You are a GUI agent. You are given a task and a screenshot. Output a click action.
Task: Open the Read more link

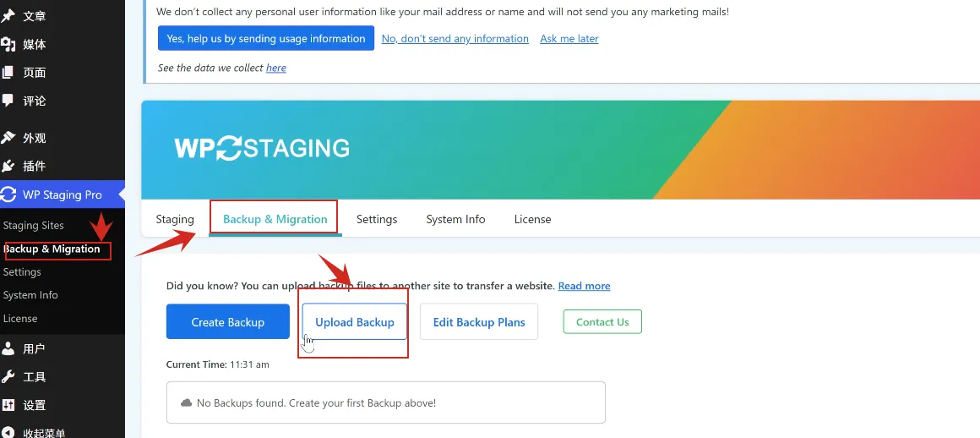pyautogui.click(x=585, y=286)
